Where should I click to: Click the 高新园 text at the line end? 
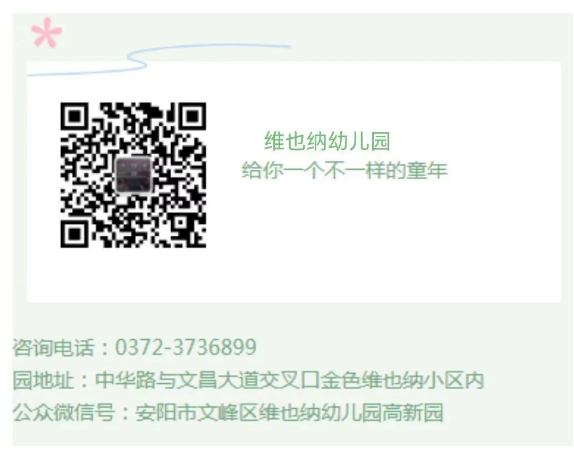tap(413, 413)
